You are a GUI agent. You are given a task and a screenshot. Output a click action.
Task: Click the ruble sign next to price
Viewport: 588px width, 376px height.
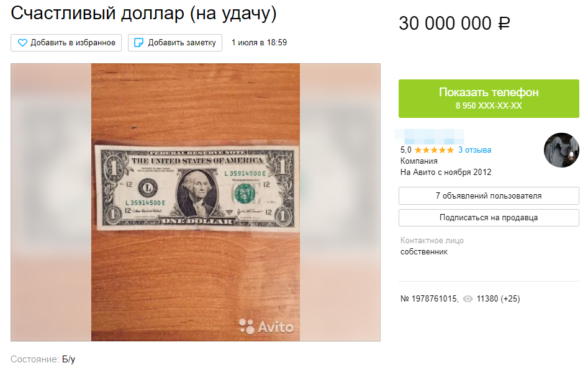tap(504, 23)
